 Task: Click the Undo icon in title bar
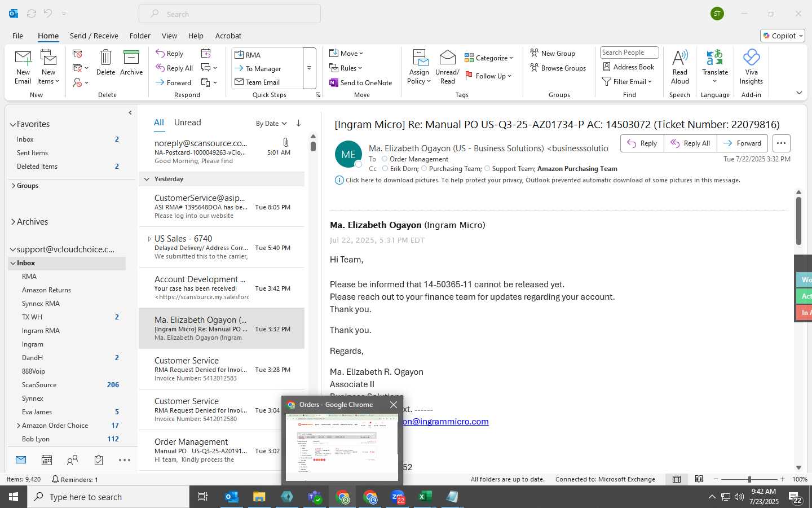(x=48, y=14)
